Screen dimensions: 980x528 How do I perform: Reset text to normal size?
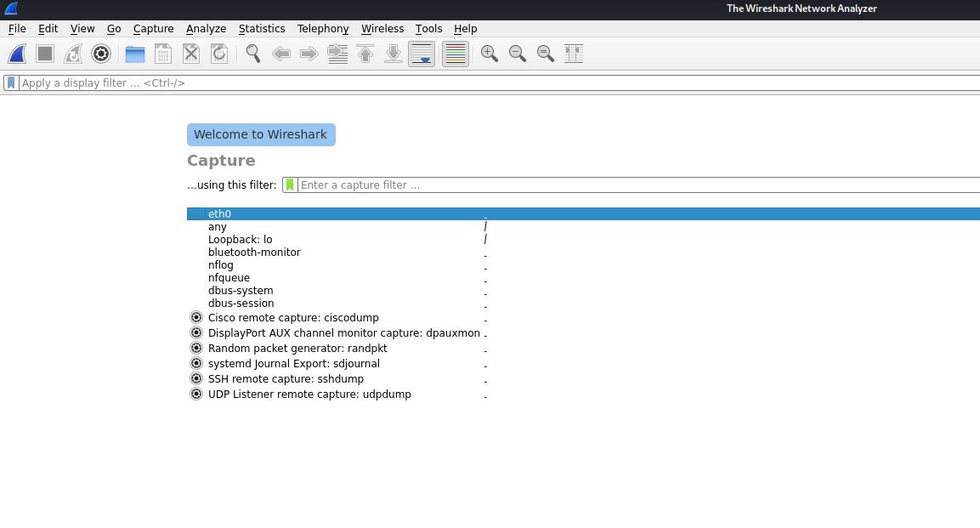546,54
